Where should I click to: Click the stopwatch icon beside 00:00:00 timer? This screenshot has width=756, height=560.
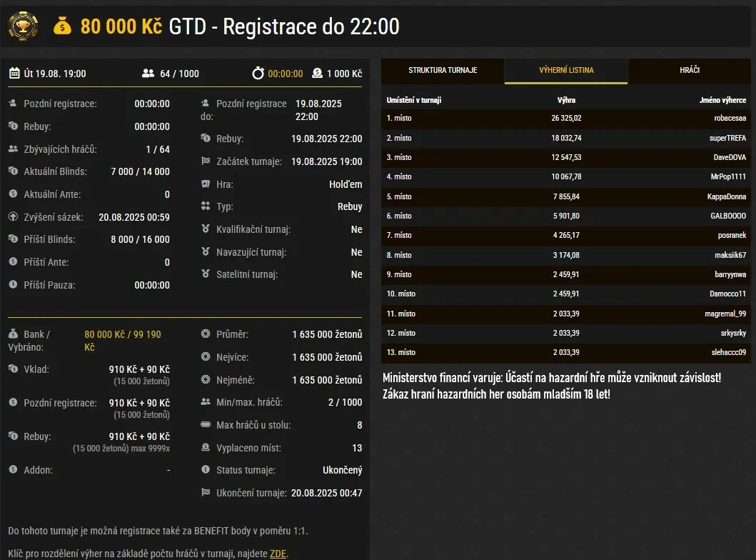[258, 73]
